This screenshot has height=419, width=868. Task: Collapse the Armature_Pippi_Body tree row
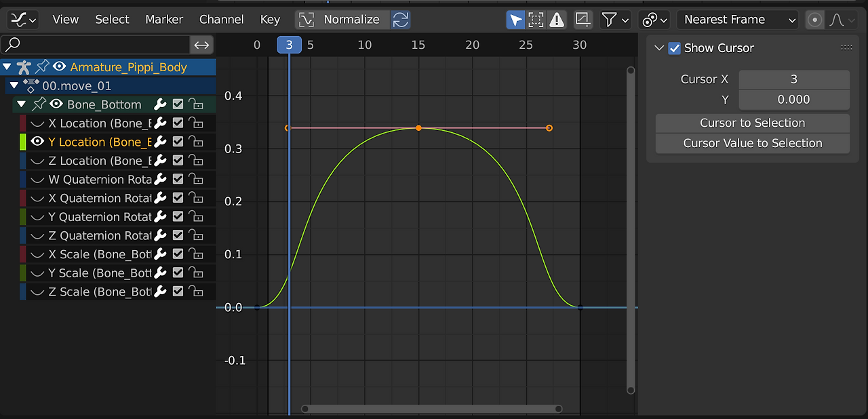click(x=7, y=67)
